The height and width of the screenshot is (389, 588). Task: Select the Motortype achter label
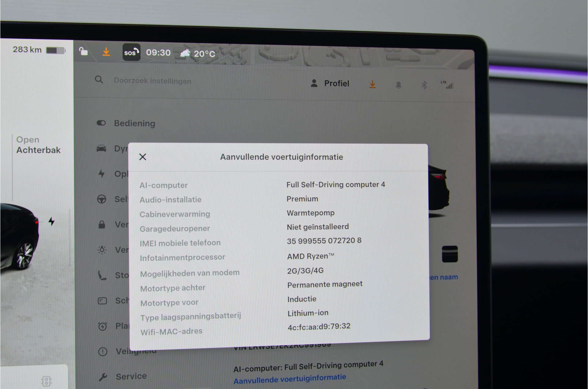tap(173, 288)
